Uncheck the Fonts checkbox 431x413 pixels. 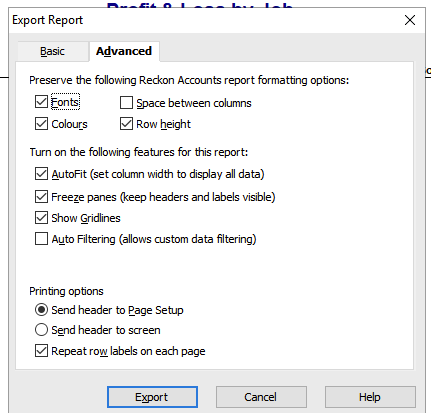[41, 102]
